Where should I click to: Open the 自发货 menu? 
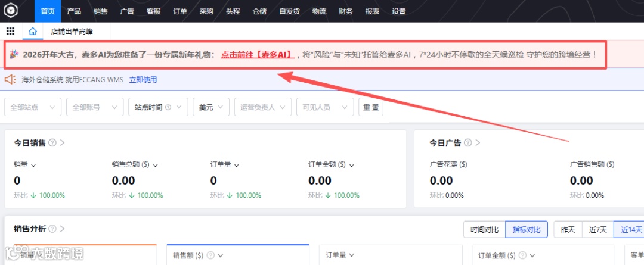(x=289, y=11)
